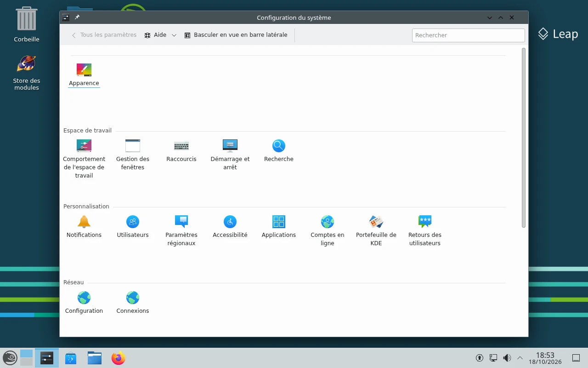Open the Raccourcis keyboard settings
This screenshot has width=588, height=368.
[x=181, y=150]
